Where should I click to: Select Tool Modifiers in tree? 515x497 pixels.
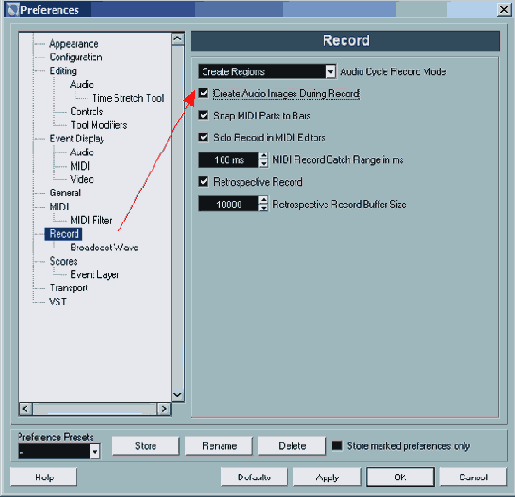(x=99, y=125)
